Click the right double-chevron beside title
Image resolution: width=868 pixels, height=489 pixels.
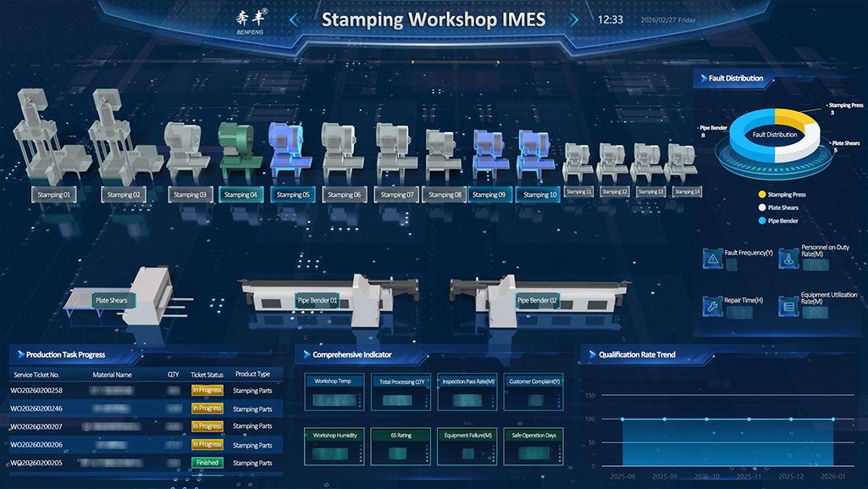click(573, 19)
